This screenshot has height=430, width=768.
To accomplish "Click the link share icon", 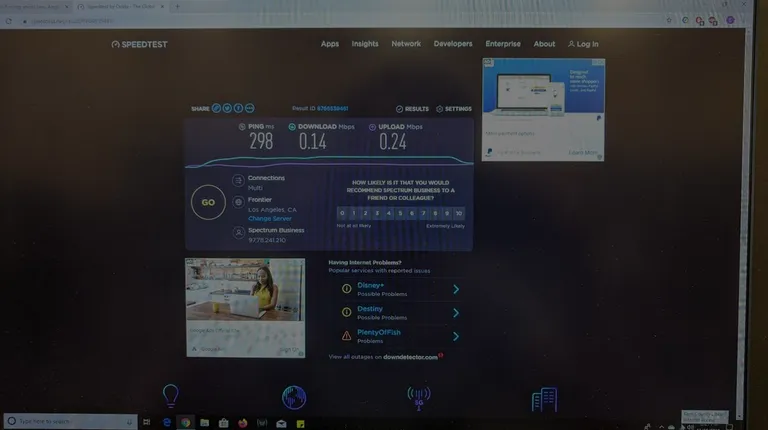I will pos(217,108).
